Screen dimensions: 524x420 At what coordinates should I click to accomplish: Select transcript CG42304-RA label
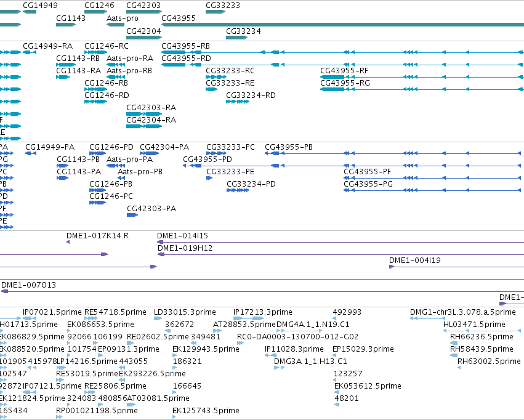(151, 119)
